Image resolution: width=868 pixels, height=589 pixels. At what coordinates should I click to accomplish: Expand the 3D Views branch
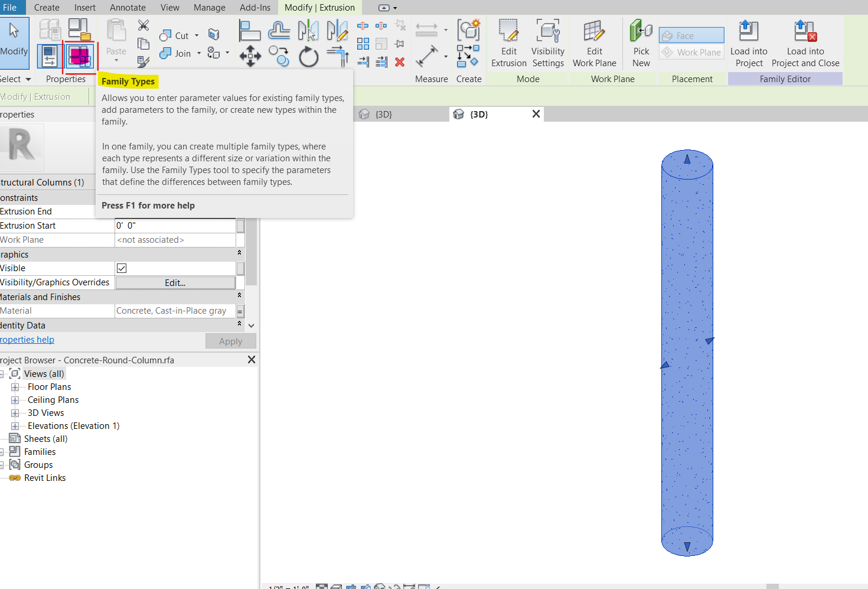pyautogui.click(x=15, y=412)
